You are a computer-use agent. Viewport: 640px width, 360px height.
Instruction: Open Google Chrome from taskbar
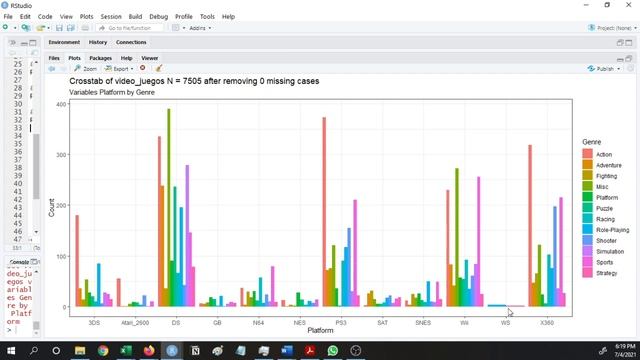click(x=103, y=351)
